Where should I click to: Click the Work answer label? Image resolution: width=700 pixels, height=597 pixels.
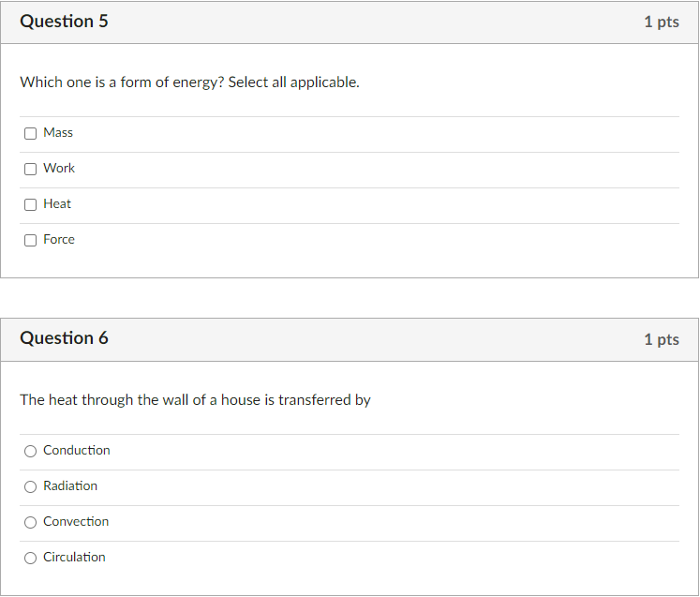coord(59,169)
